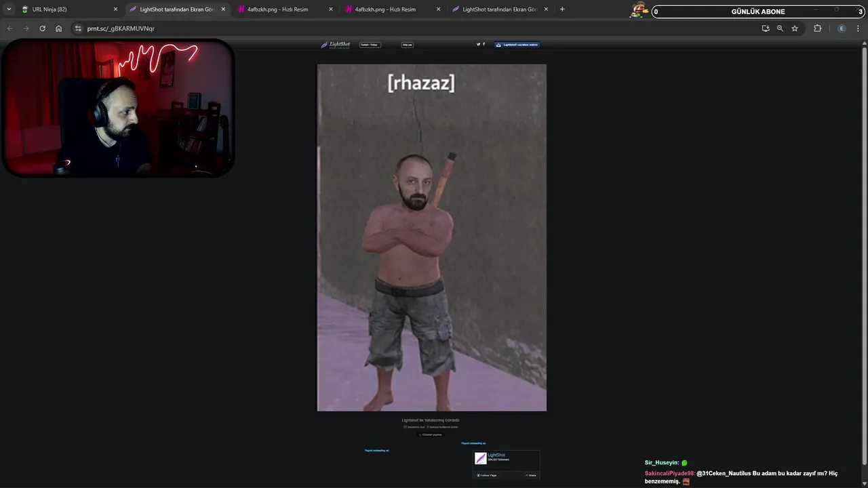Click the streamer webcam overlay
Viewport: 868px width, 488px height.
pos(118,108)
